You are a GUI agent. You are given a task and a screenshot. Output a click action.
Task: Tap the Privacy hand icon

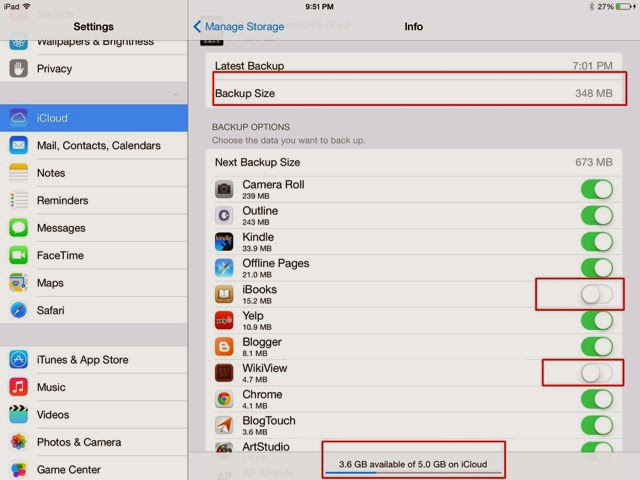coord(19,69)
